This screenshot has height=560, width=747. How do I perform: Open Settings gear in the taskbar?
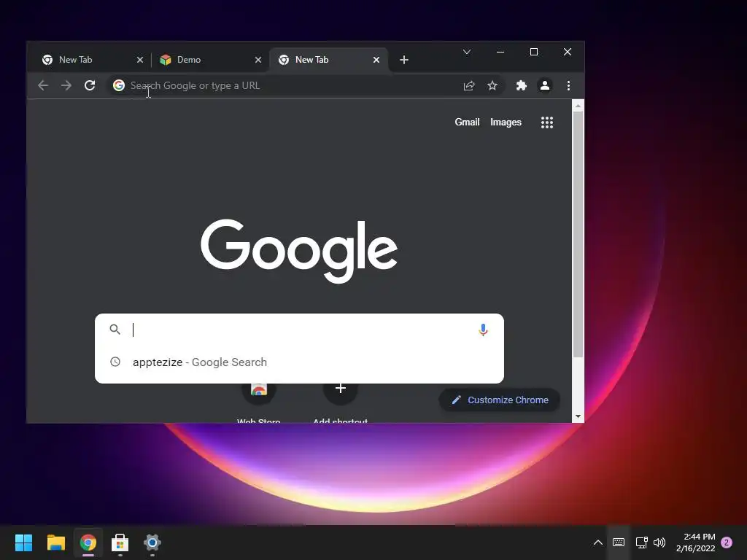point(152,542)
